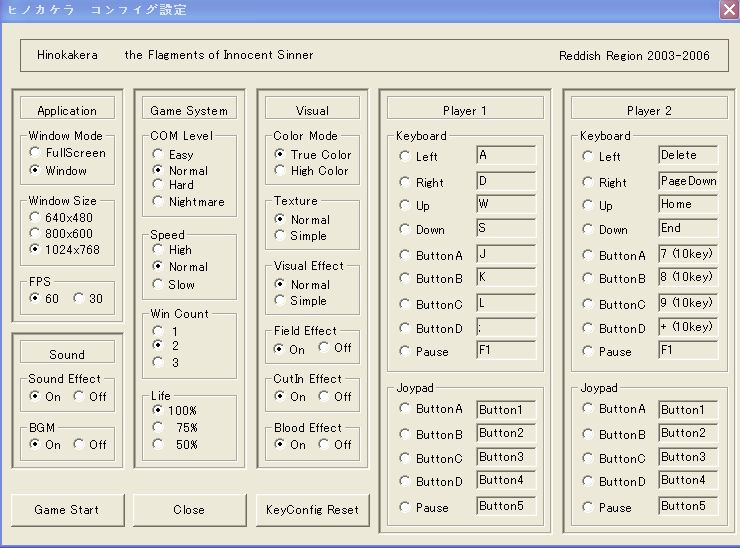Image resolution: width=740 pixels, height=548 pixels.
Task: Click Player 1 Left key field A
Action: pyautogui.click(x=506, y=155)
